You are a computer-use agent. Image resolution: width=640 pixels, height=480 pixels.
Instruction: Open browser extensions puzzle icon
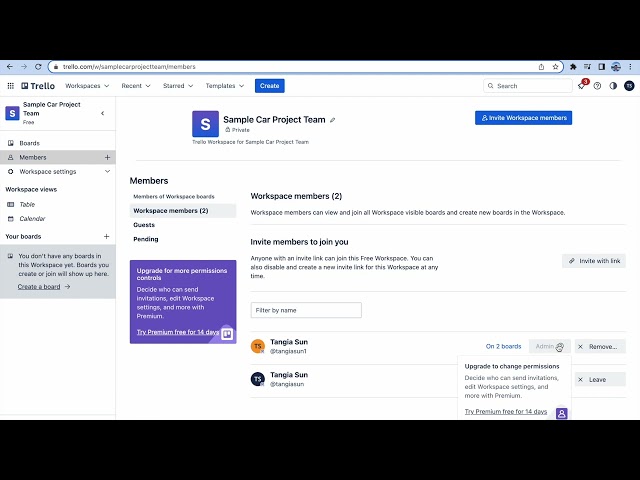coord(573,67)
